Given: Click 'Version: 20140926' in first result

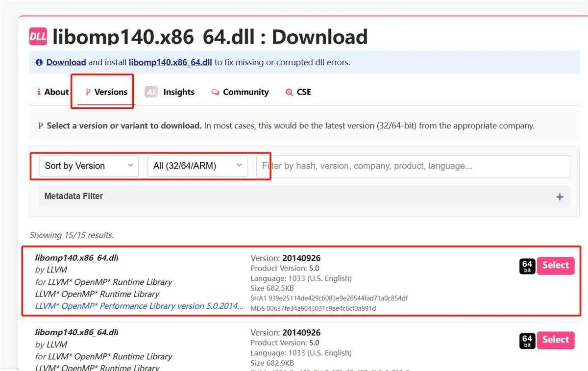Looking at the screenshot, I should pos(285,258).
